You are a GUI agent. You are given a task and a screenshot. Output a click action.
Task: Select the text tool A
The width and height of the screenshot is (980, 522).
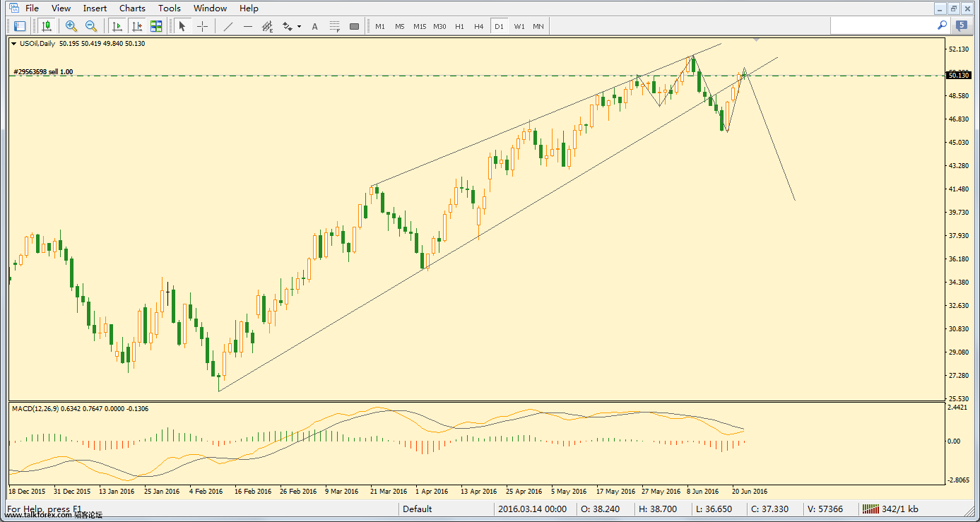coord(314,26)
